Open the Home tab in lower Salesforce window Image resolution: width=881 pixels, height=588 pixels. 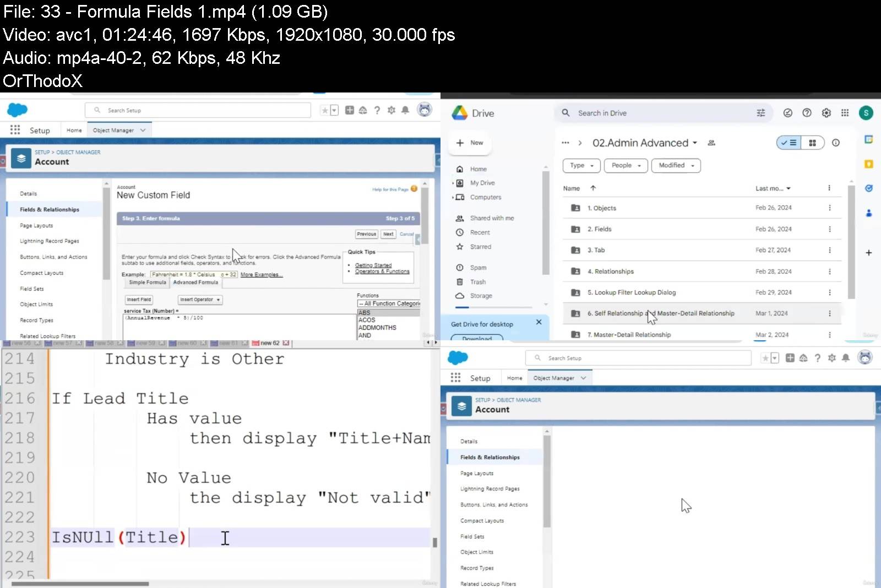pyautogui.click(x=515, y=378)
